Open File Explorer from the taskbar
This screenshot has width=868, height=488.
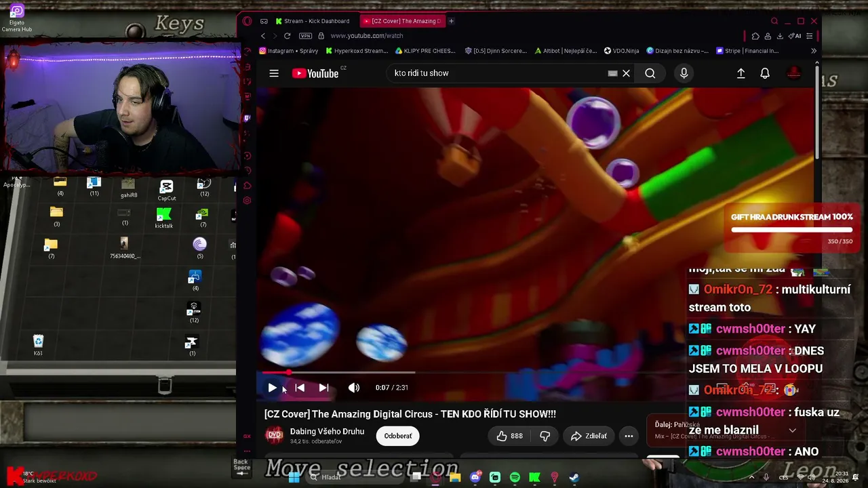(x=455, y=477)
